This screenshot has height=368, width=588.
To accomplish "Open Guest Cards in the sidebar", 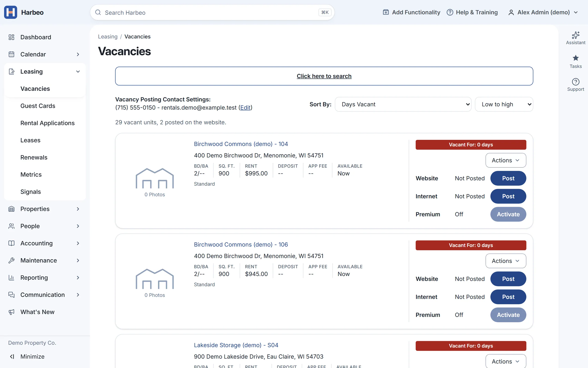I will (x=38, y=106).
